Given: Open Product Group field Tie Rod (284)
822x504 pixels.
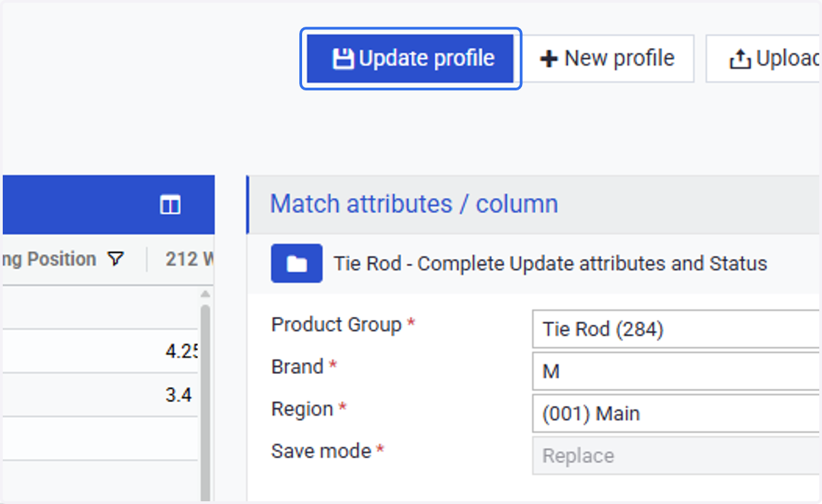Looking at the screenshot, I should coord(677,329).
